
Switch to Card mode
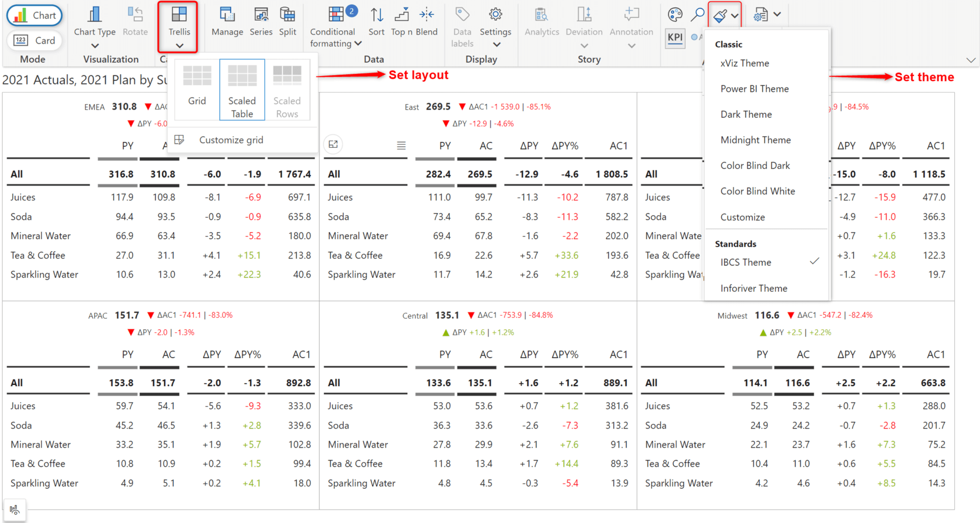click(34, 41)
